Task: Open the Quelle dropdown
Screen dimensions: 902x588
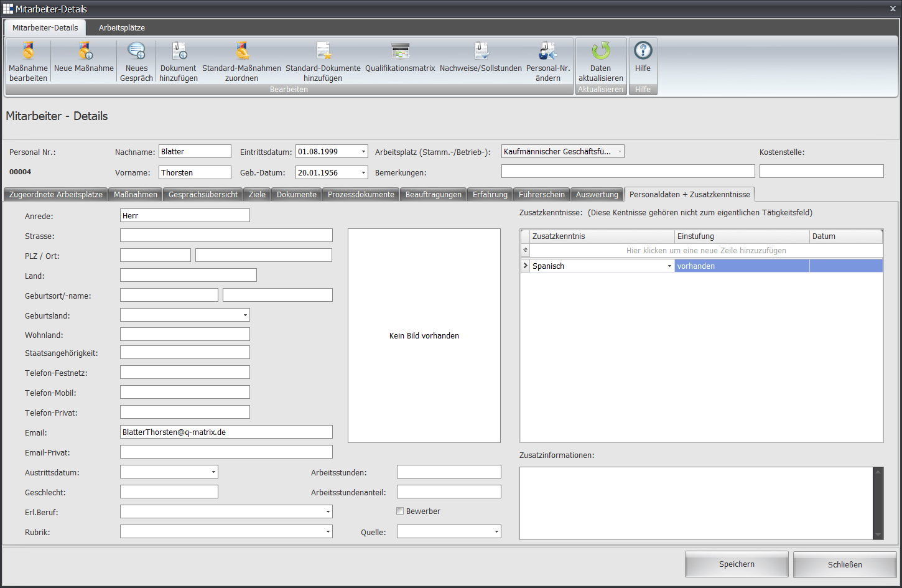Action: [x=496, y=532]
